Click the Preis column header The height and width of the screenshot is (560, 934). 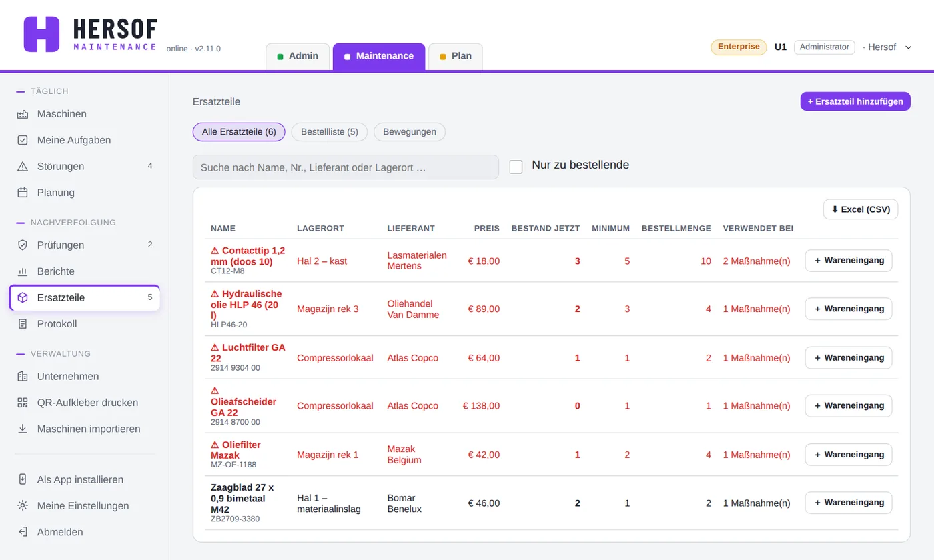click(x=487, y=228)
